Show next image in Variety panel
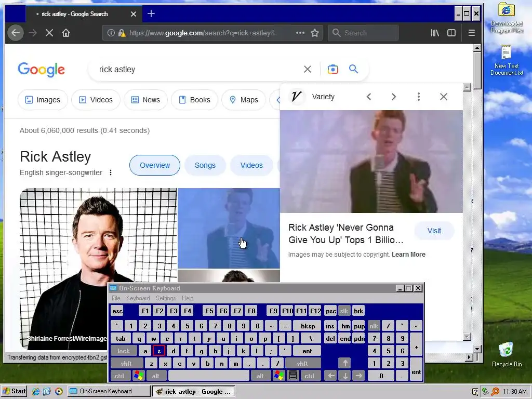This screenshot has width=532, height=399. pyautogui.click(x=394, y=97)
